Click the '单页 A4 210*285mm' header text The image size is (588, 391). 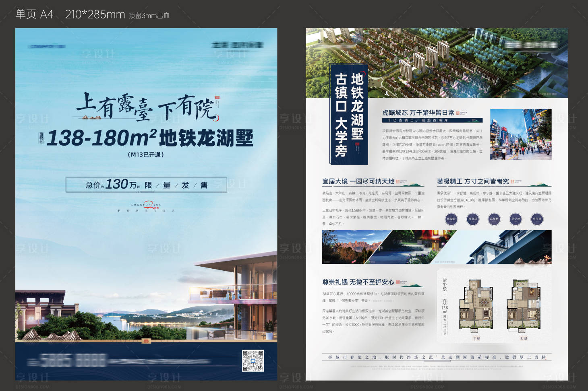click(x=70, y=14)
